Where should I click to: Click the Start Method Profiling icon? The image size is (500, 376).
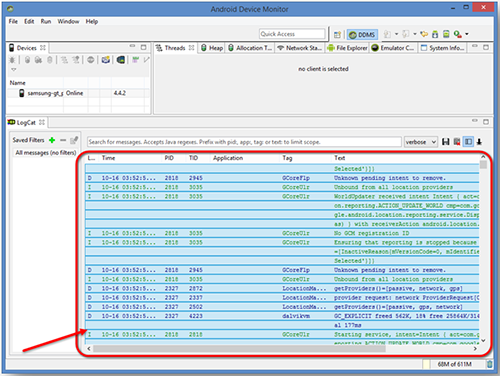(76, 60)
